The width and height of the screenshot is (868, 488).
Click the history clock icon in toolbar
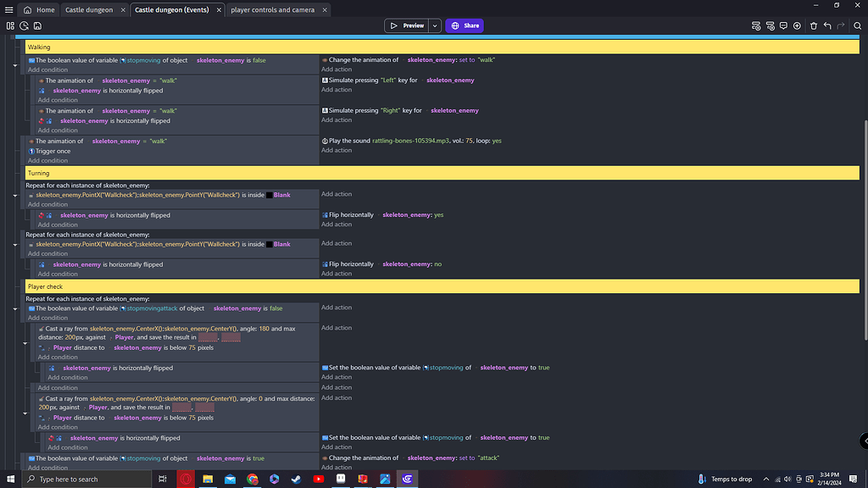(24, 26)
